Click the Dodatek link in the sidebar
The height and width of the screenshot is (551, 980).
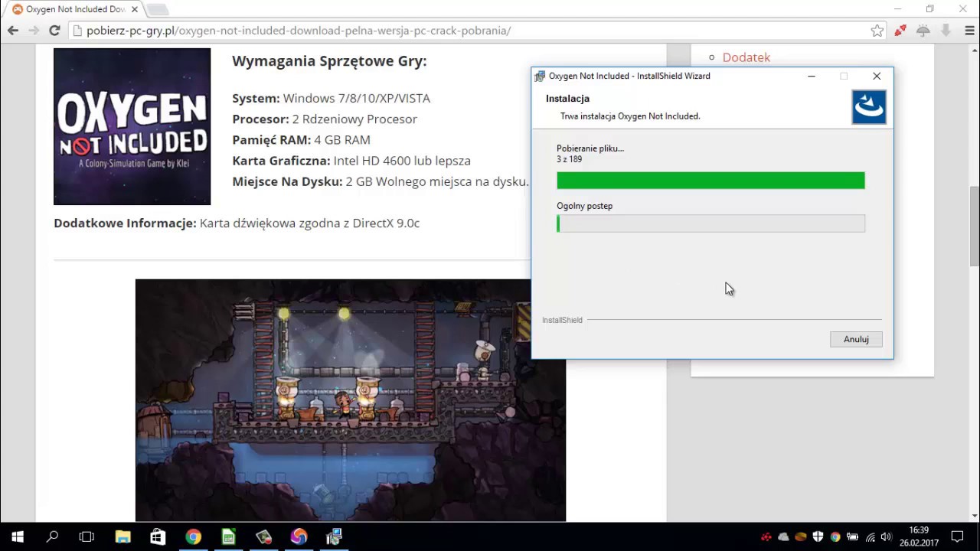[x=746, y=57]
